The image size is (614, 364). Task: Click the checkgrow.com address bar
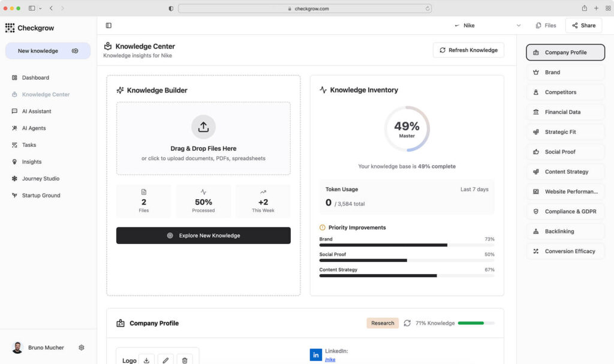coord(305,8)
